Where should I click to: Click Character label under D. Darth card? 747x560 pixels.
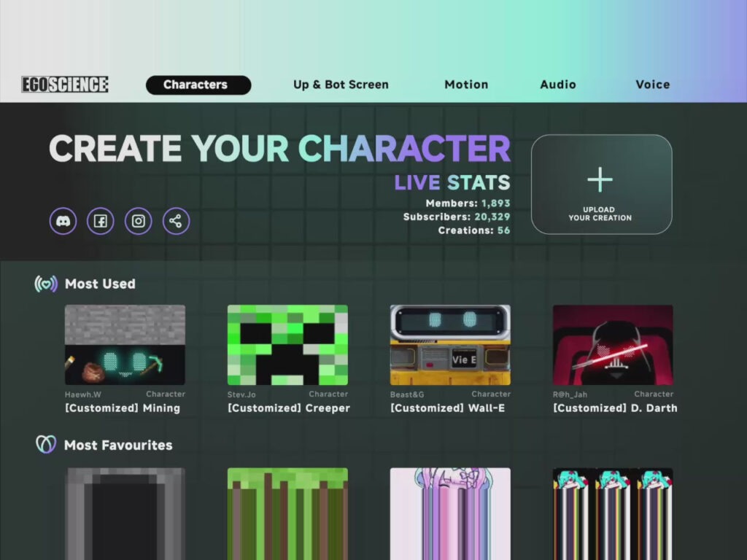pos(654,394)
